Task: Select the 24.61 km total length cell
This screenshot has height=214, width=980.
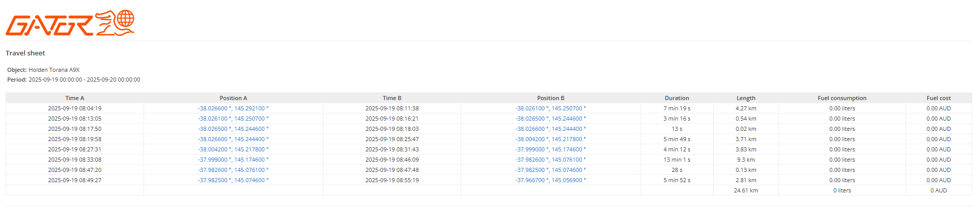Action: click(746, 190)
